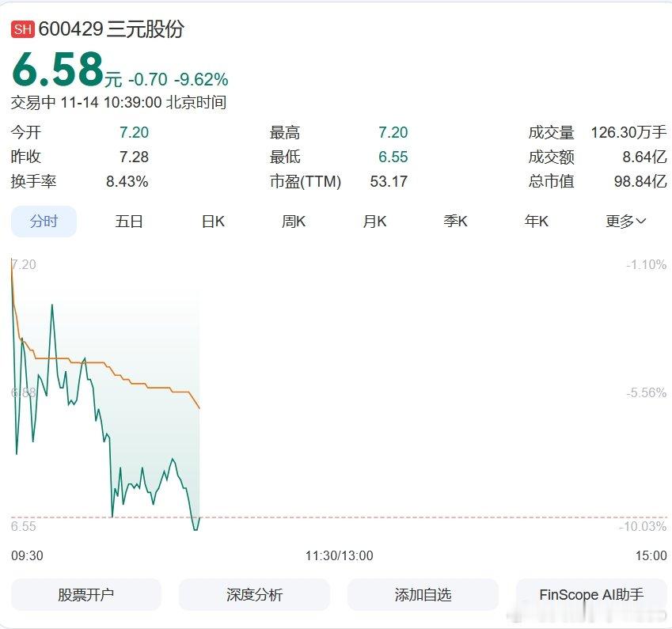Screen dimensions: 672x629
Task: Click the -5.56% right axis label
Action: pos(647,392)
